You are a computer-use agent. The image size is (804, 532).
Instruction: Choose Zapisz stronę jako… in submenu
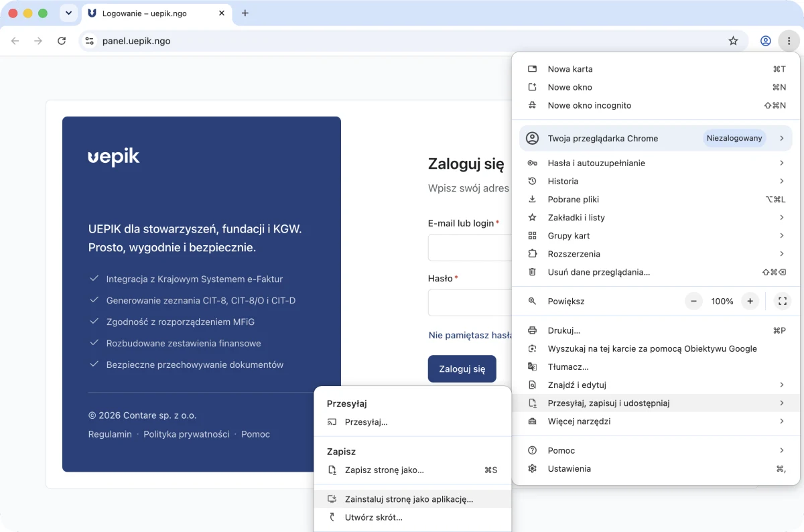point(413,470)
